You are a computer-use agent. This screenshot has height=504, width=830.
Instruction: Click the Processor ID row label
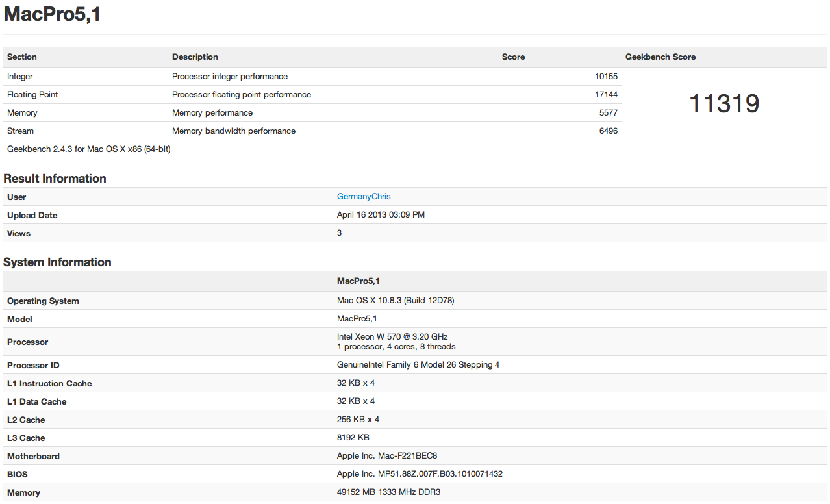click(x=33, y=365)
